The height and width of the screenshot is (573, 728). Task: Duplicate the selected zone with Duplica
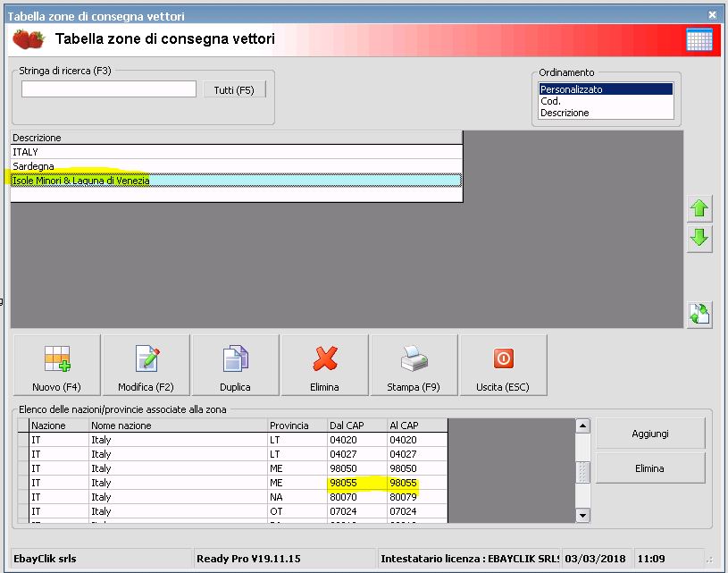click(x=236, y=366)
